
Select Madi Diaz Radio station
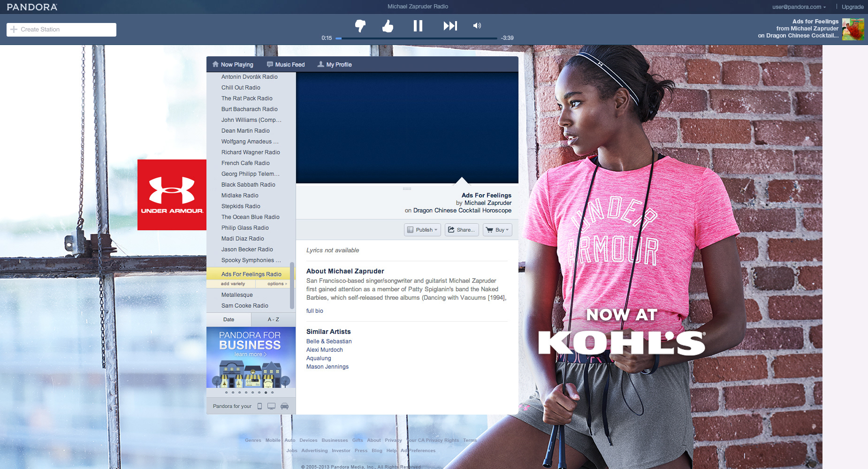point(243,239)
